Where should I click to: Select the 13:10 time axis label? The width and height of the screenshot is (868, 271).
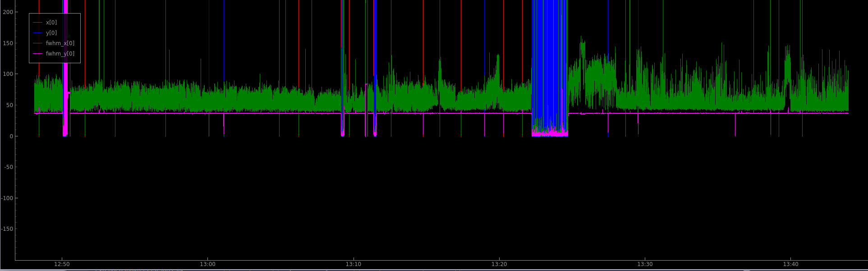coord(354,264)
